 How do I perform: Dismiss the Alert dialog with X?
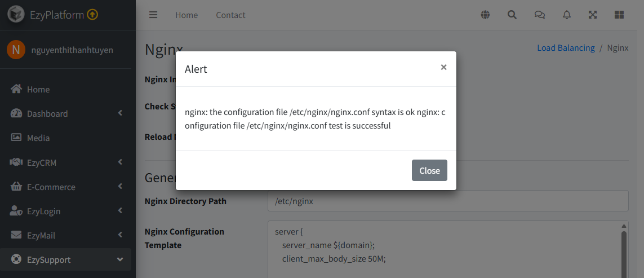443,67
